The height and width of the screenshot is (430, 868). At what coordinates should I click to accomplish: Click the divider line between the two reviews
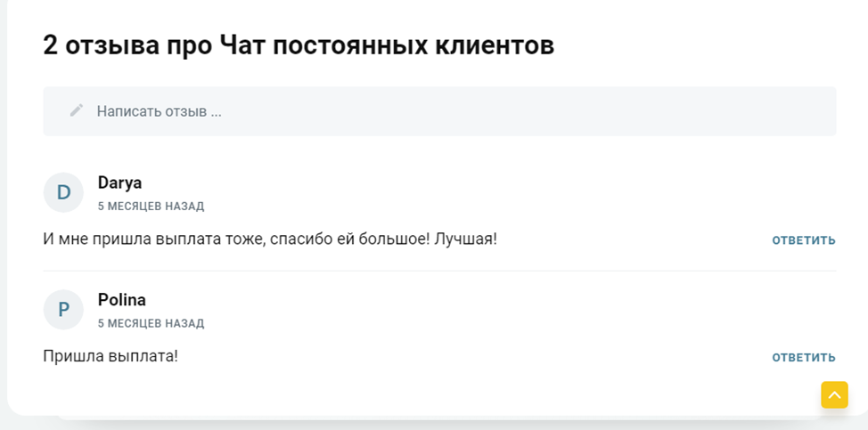(439, 271)
